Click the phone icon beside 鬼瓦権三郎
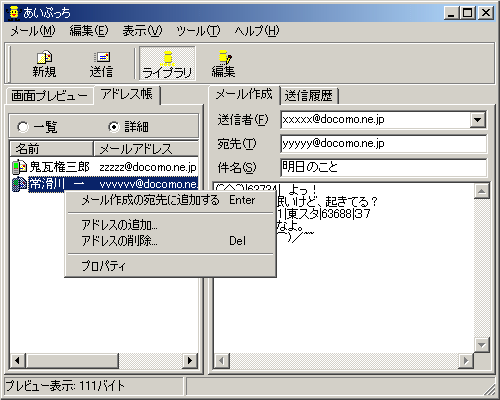 [x=19, y=167]
